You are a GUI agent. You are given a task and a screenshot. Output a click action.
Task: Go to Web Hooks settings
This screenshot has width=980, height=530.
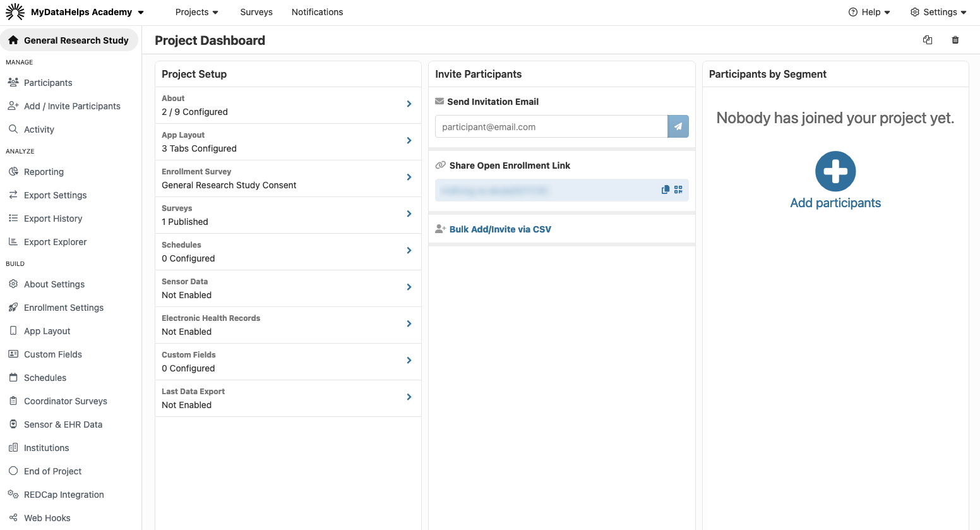tap(47, 518)
